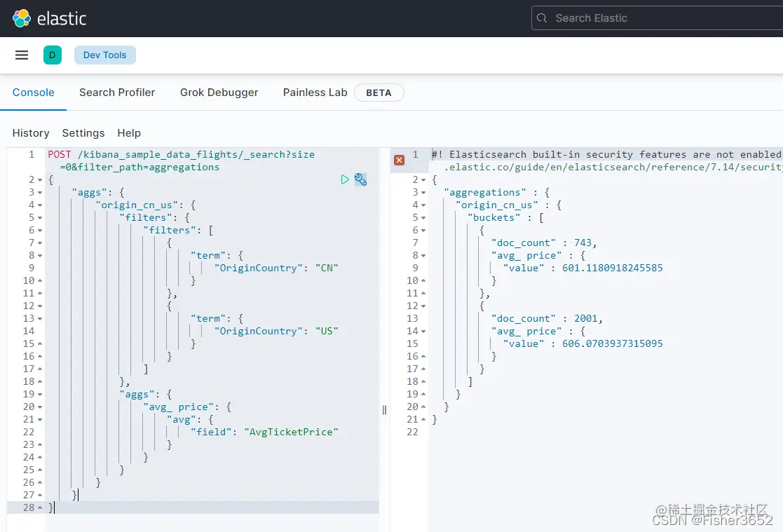Switch to the Search Profiler tab
Screen dimensions: 783x532
tap(117, 93)
